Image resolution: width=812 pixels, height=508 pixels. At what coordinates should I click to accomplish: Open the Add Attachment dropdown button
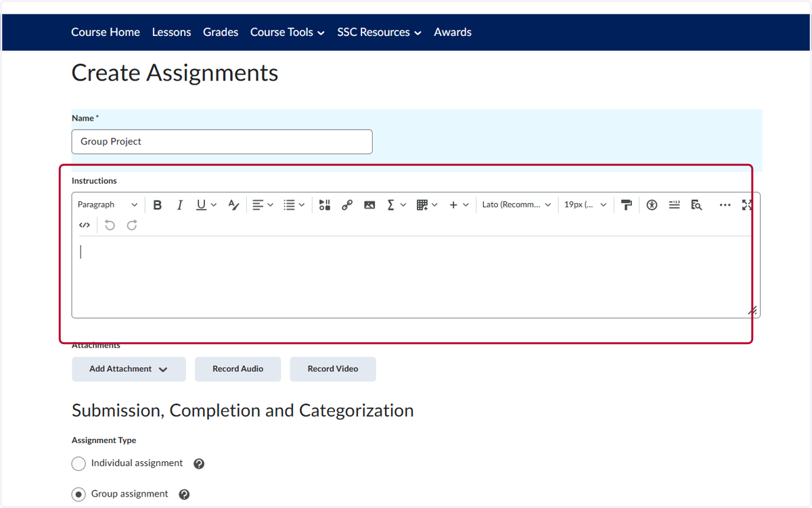[129, 369]
